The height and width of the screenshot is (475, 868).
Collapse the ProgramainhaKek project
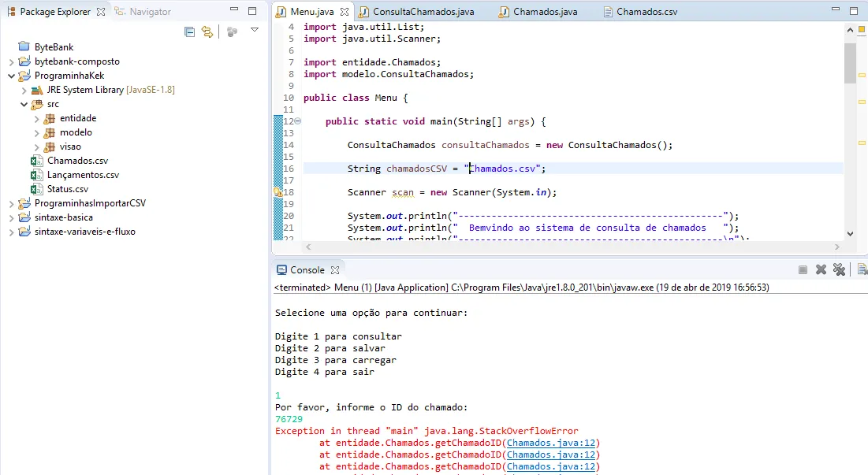click(x=12, y=76)
